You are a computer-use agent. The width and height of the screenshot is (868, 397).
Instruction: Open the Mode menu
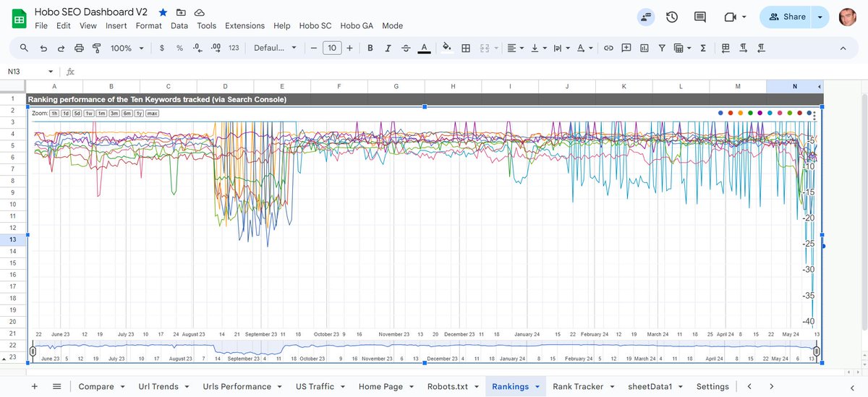[392, 25]
